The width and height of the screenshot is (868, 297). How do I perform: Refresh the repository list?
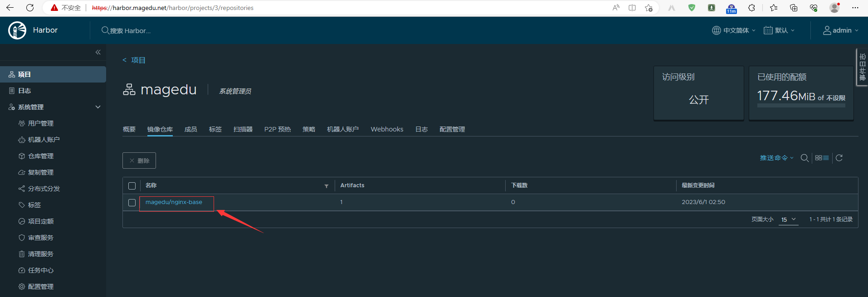(x=839, y=158)
